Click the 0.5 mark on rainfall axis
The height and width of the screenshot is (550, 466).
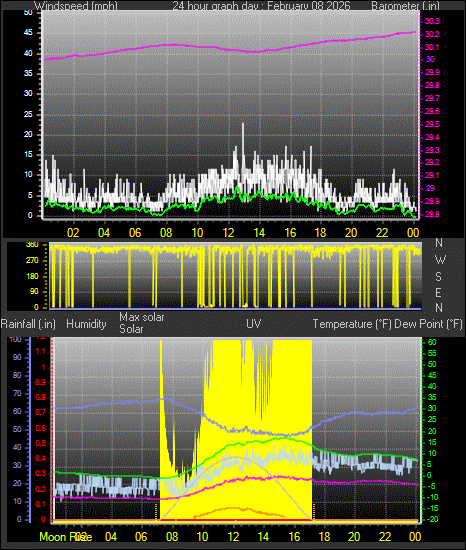point(41,443)
